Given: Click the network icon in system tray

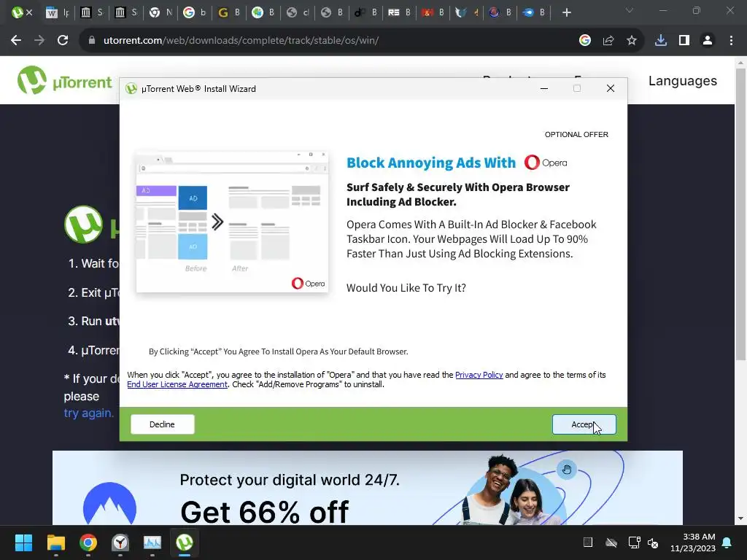Looking at the screenshot, I should (x=634, y=542).
